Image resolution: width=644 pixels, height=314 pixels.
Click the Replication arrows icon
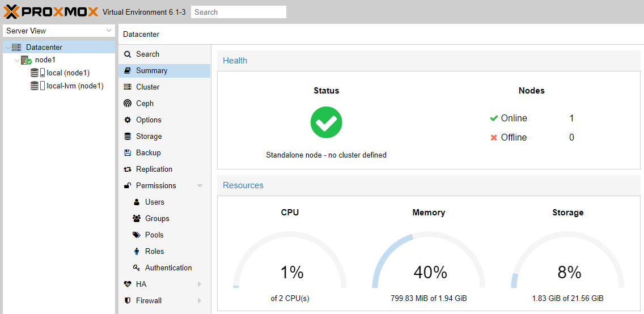click(128, 169)
